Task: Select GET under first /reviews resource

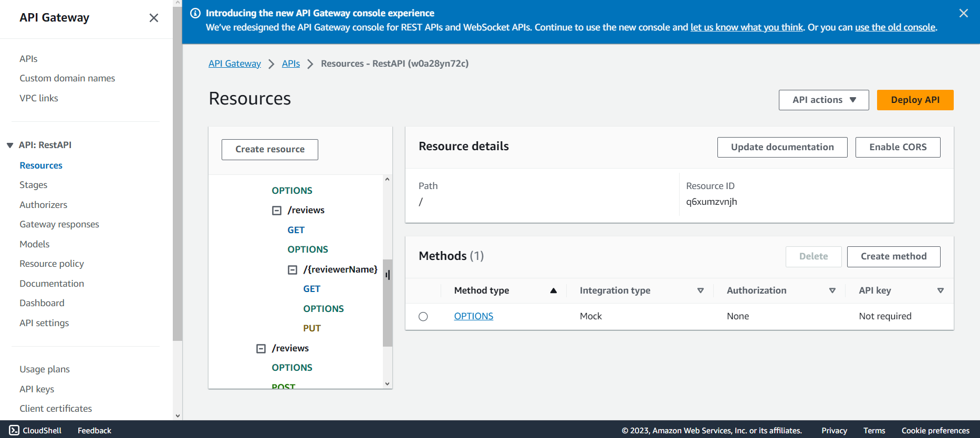Action: tap(296, 230)
